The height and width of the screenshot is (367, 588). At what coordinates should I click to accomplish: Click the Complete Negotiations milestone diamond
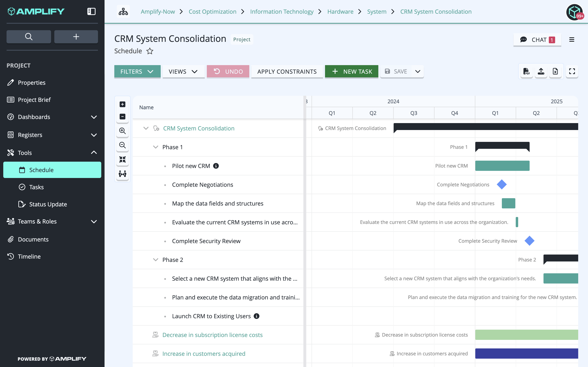tap(502, 185)
